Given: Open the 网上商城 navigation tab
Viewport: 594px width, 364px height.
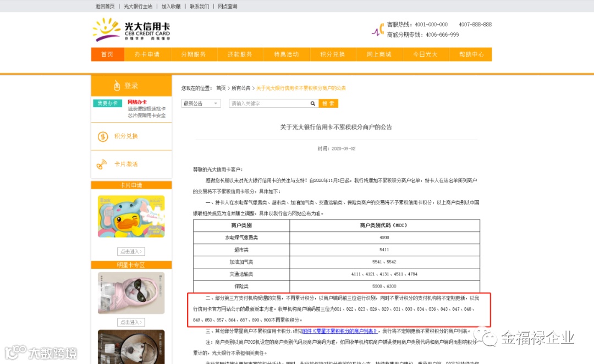Looking at the screenshot, I should pyautogui.click(x=379, y=54).
